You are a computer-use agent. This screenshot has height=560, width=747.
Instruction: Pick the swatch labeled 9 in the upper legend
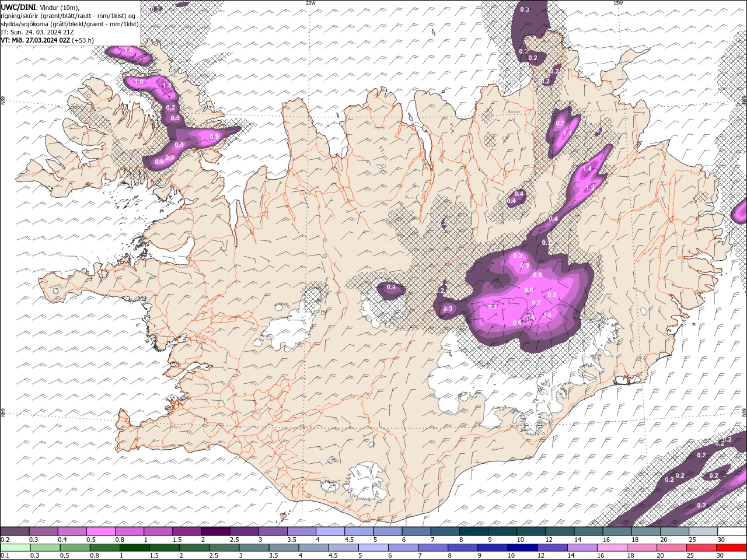pos(502,531)
